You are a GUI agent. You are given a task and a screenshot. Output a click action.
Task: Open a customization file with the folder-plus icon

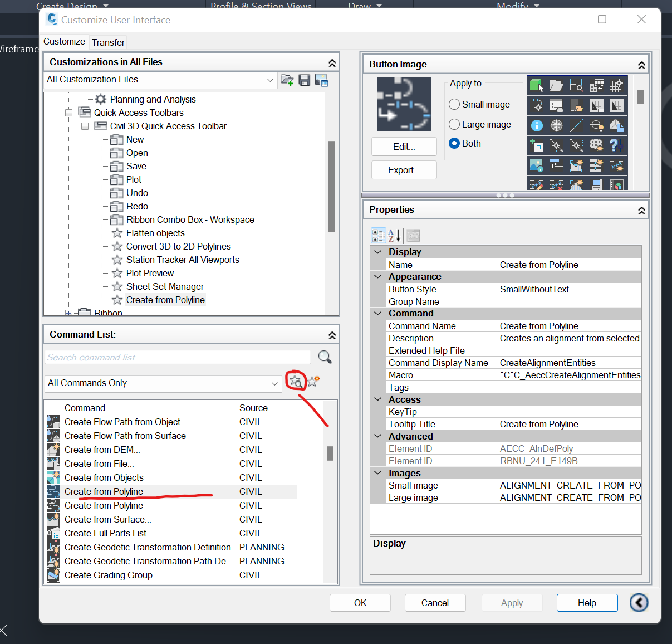(287, 80)
